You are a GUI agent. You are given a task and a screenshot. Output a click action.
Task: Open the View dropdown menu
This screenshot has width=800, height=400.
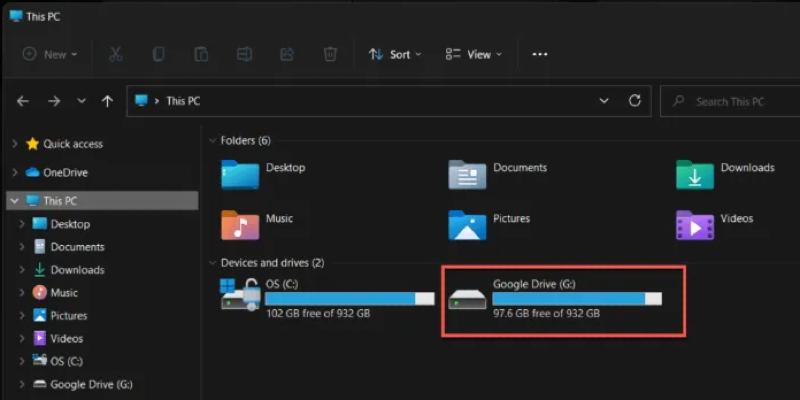(x=474, y=54)
